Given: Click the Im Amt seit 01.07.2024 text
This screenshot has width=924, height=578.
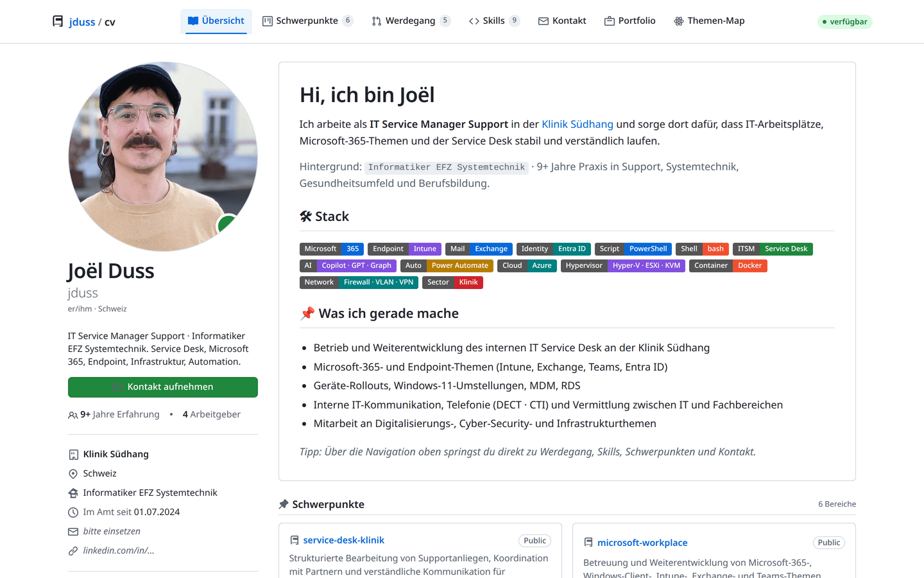Looking at the screenshot, I should tap(132, 512).
